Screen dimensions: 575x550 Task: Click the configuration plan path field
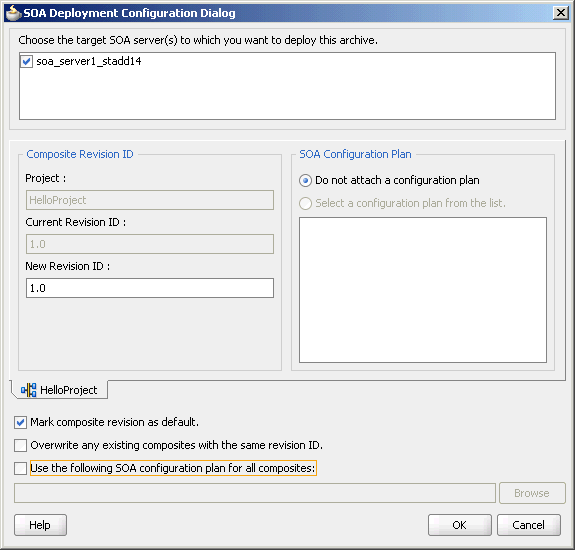pos(255,493)
